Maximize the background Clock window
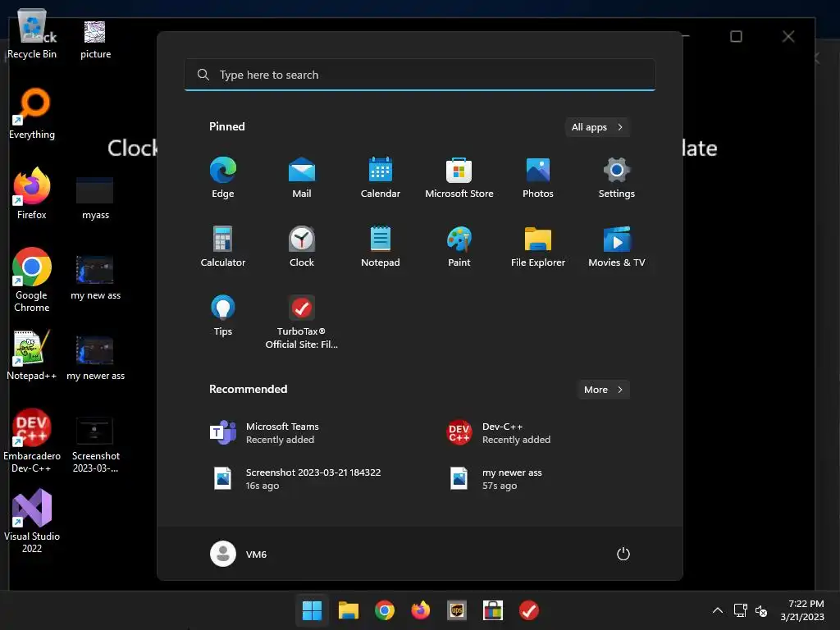The width and height of the screenshot is (840, 630). coord(736,36)
